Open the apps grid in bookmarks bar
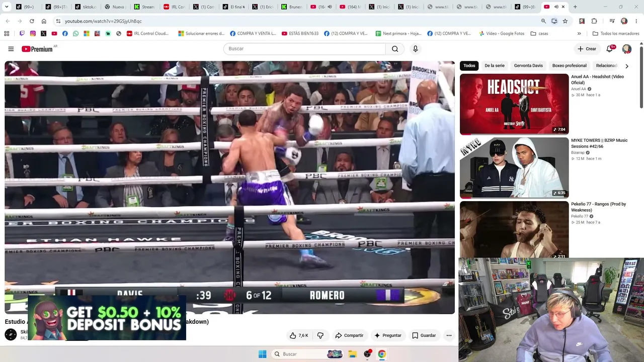644x362 pixels. pyautogui.click(x=7, y=34)
